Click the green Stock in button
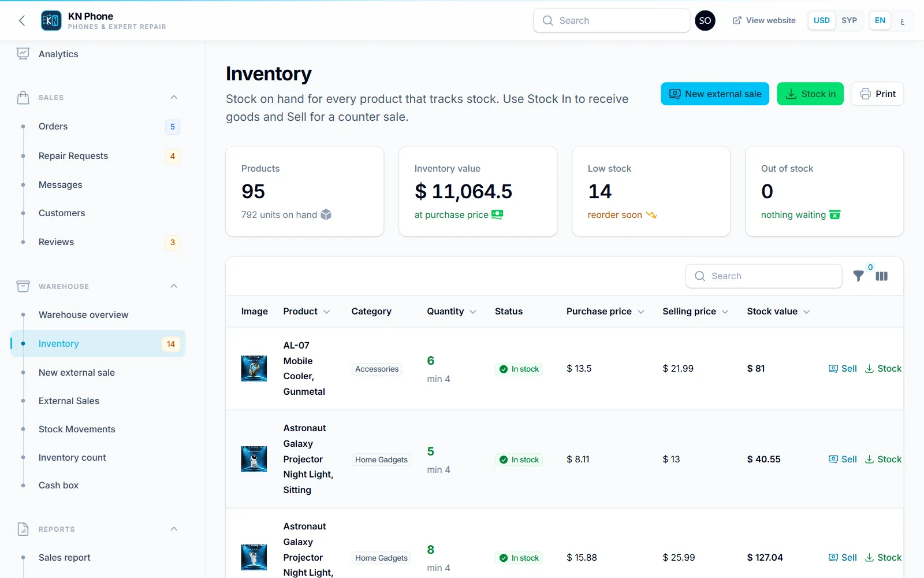The image size is (924, 578). pos(810,94)
